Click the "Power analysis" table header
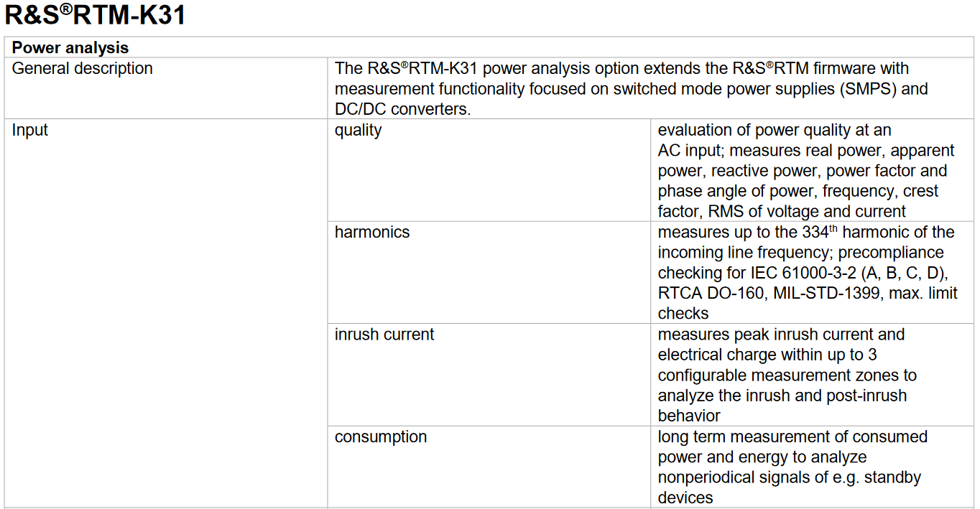Viewport: 980px width, 509px height. coord(70,48)
